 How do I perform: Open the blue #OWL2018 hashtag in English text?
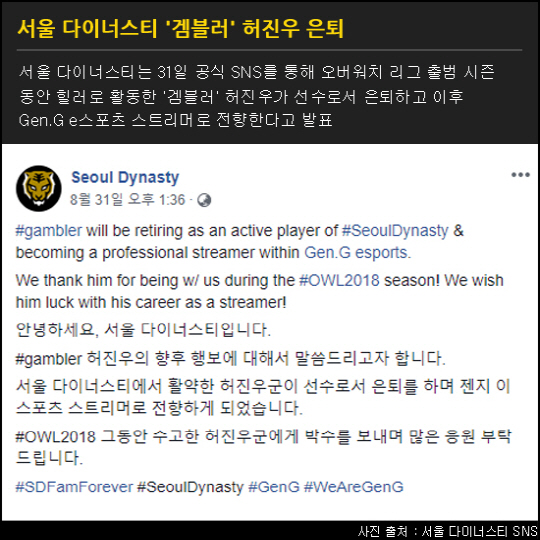coord(339,280)
